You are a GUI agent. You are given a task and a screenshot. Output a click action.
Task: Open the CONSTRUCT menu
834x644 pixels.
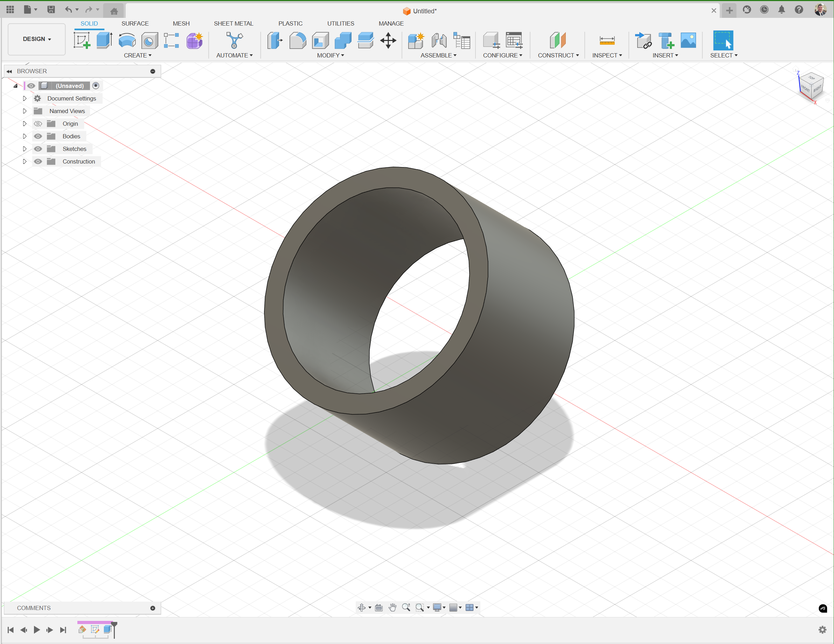click(558, 55)
